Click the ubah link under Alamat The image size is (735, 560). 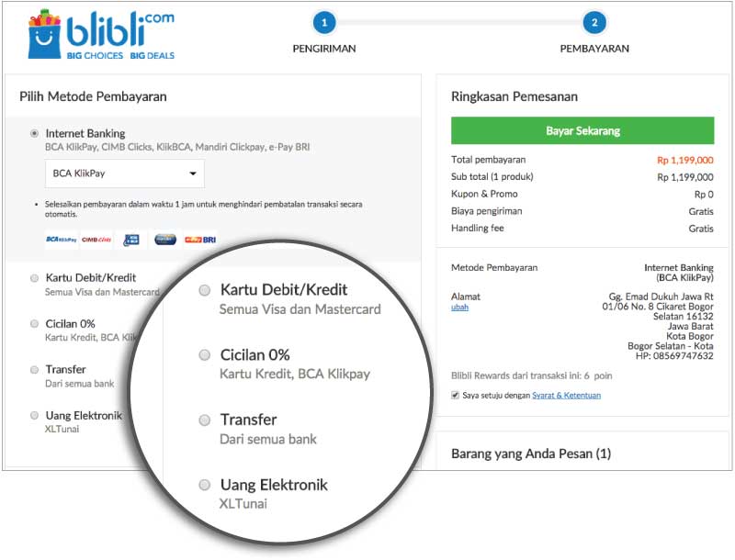pyautogui.click(x=460, y=308)
